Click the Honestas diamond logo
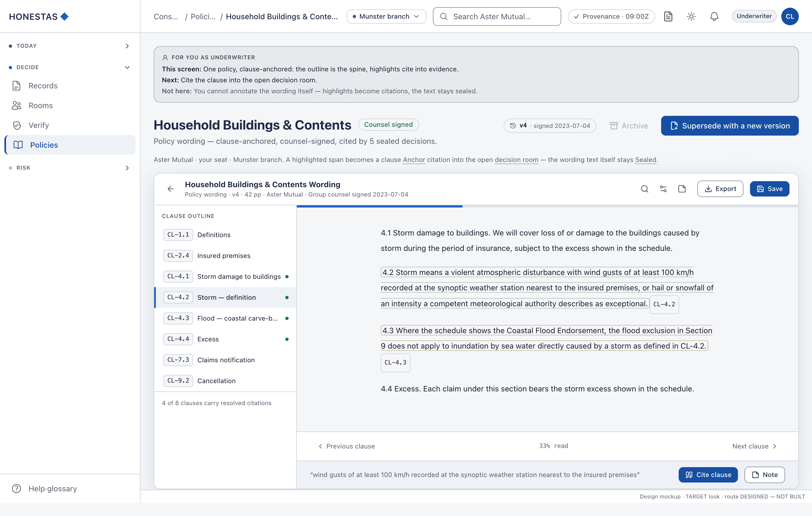The image size is (812, 516). click(64, 16)
